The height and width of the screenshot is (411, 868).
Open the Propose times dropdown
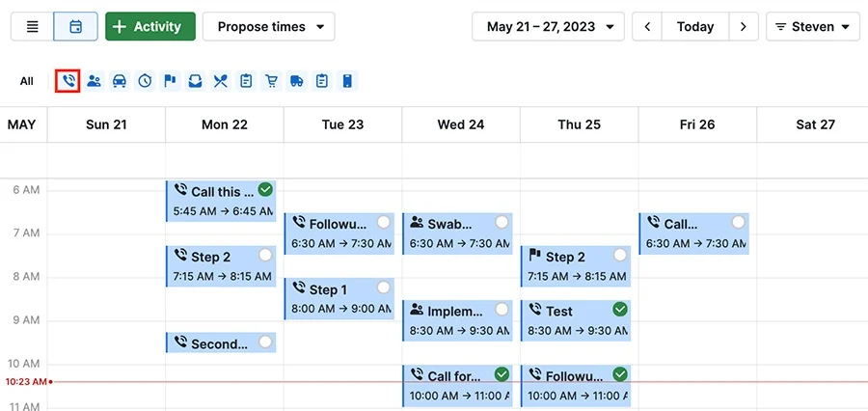click(268, 27)
